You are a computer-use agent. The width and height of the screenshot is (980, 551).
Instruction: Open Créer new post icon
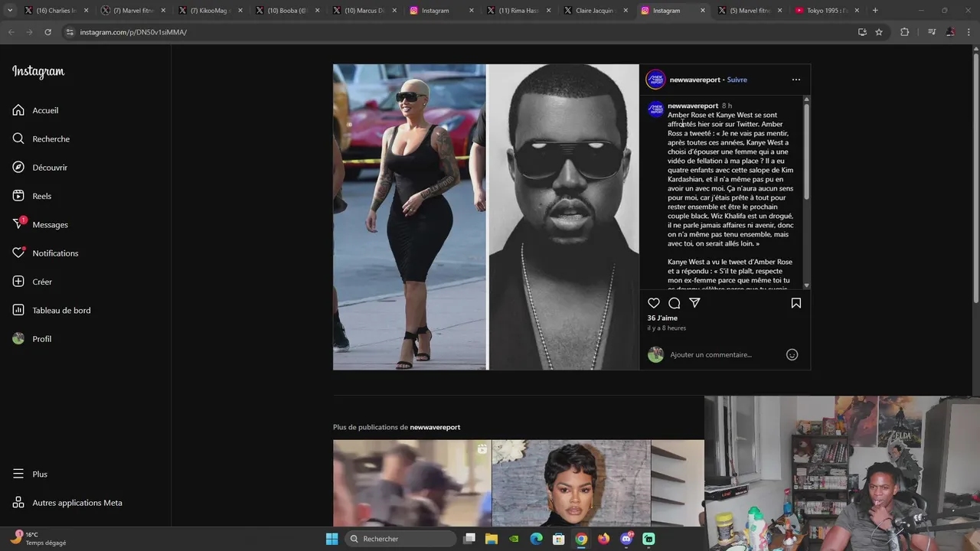18,282
